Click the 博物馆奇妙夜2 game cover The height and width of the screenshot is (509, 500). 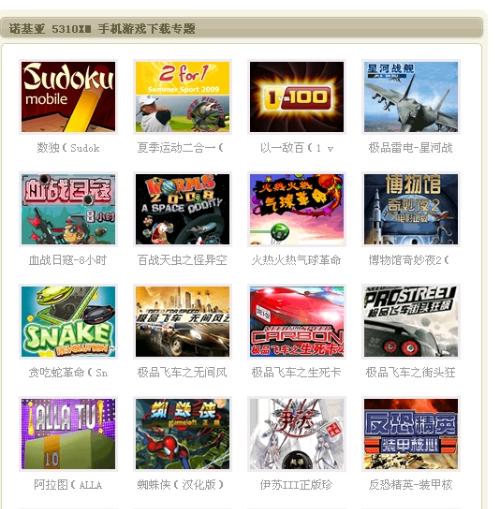pyautogui.click(x=411, y=209)
